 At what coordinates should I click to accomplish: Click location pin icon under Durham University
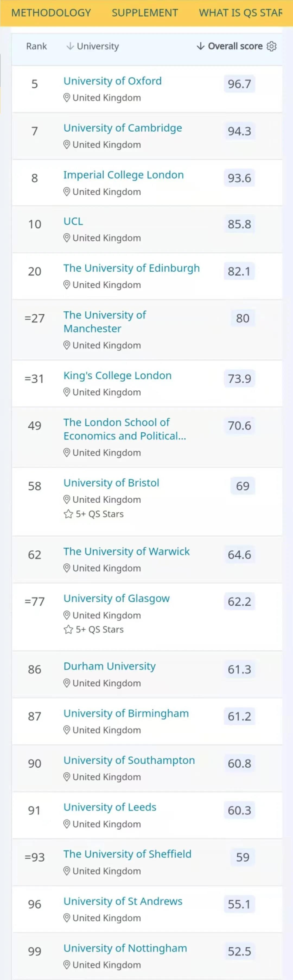pyautogui.click(x=66, y=683)
